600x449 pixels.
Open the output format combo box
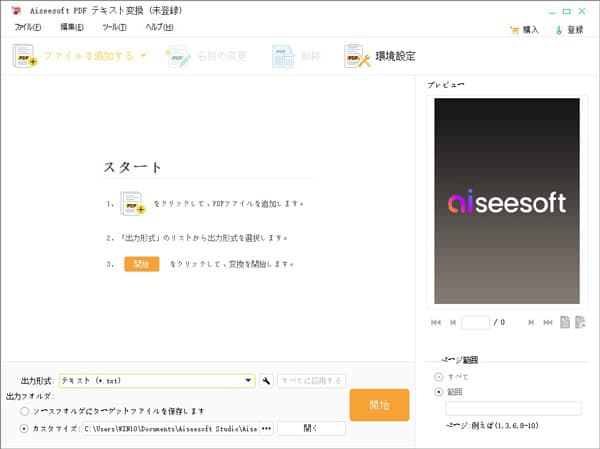[157, 380]
